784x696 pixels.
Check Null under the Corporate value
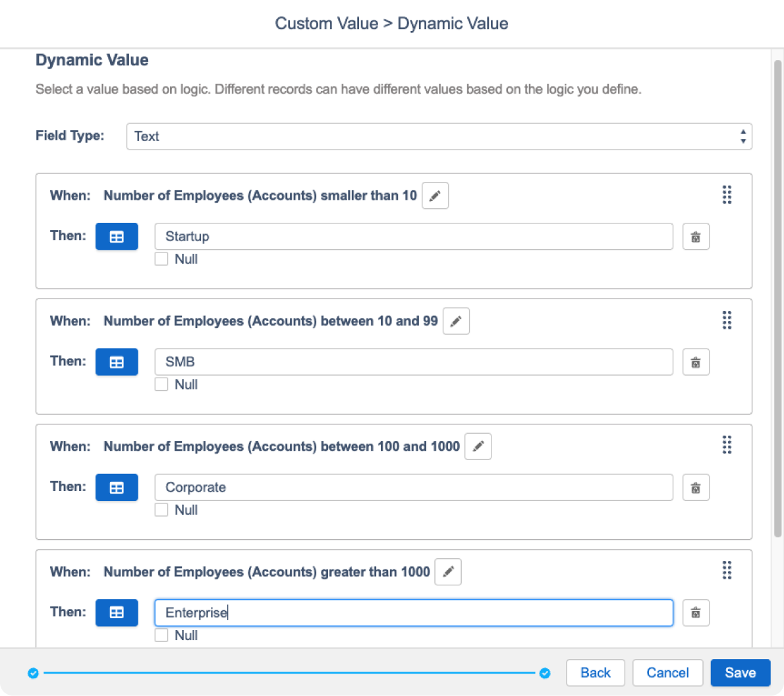tap(161, 509)
